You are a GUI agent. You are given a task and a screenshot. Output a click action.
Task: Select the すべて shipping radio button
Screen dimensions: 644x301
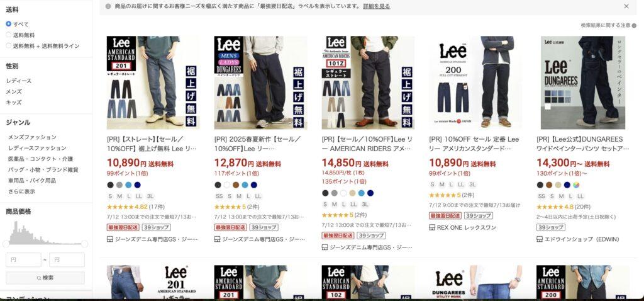8,24
